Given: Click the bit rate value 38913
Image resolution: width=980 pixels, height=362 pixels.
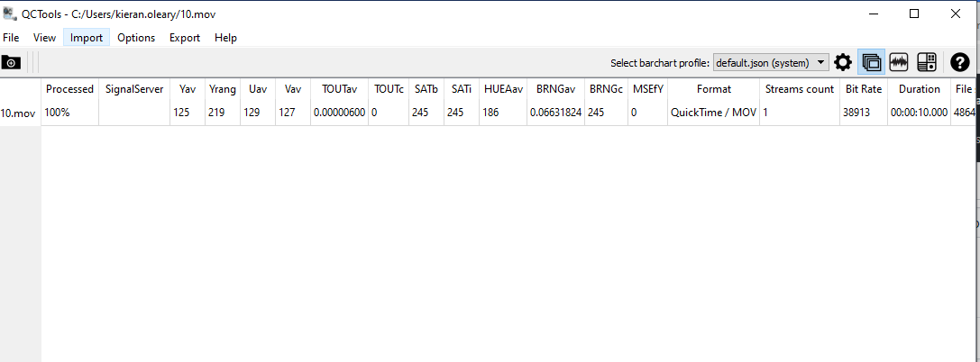Looking at the screenshot, I should (863, 113).
